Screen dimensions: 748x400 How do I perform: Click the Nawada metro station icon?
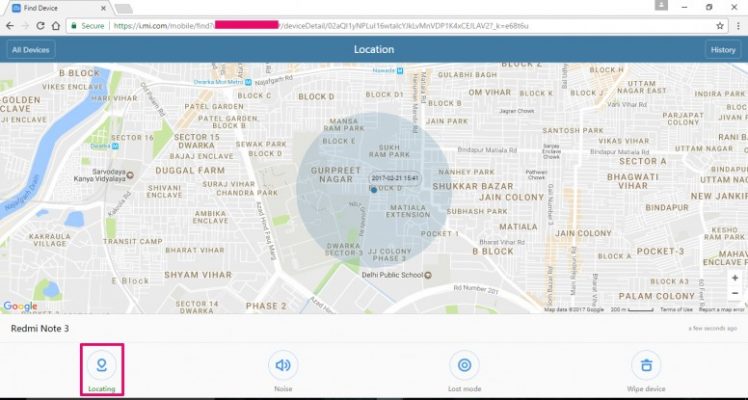400,71
